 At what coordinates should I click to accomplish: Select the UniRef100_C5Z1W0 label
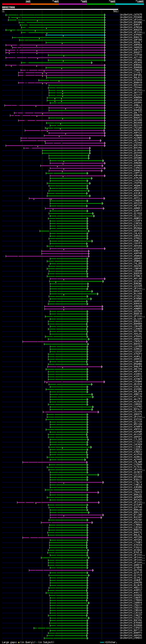pos(131,128)
